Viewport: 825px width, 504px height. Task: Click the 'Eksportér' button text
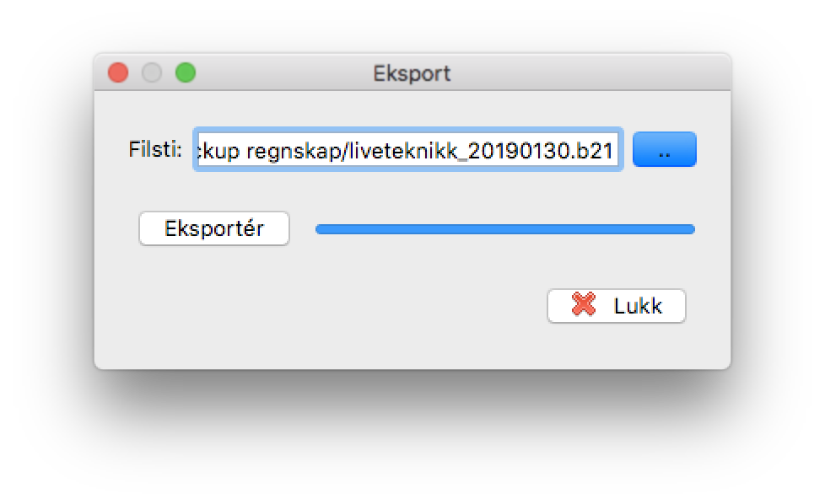coord(214,228)
